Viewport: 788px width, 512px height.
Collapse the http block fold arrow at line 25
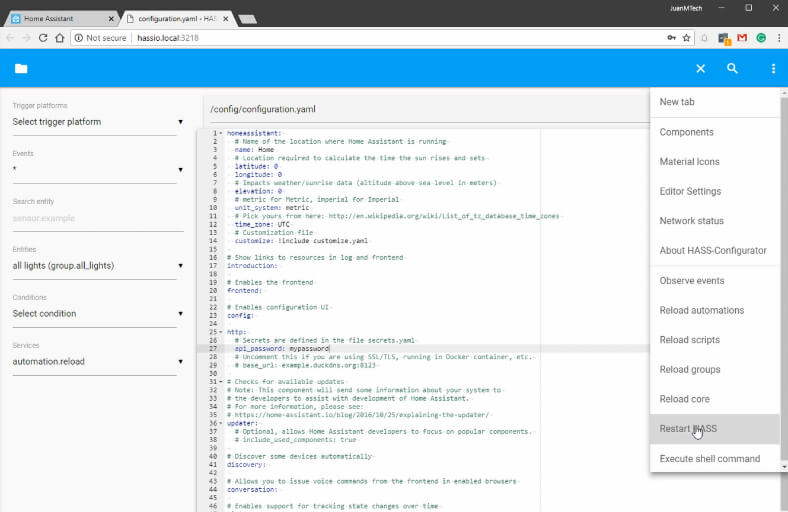pyautogui.click(x=221, y=332)
